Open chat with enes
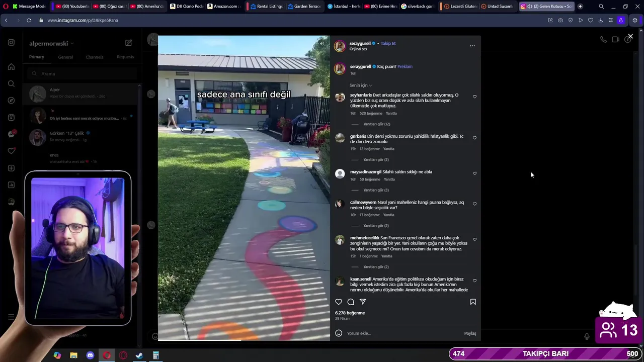Viewport: 644px width, 362px height. coord(80,158)
